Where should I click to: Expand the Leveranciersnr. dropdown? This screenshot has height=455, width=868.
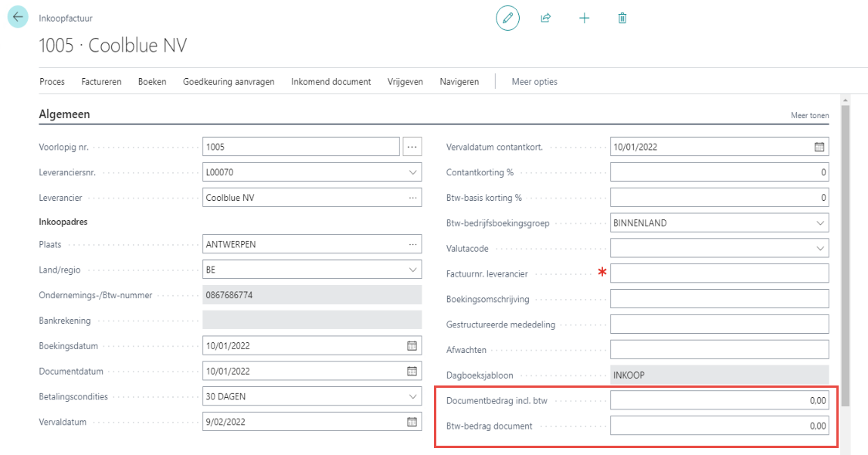click(412, 172)
